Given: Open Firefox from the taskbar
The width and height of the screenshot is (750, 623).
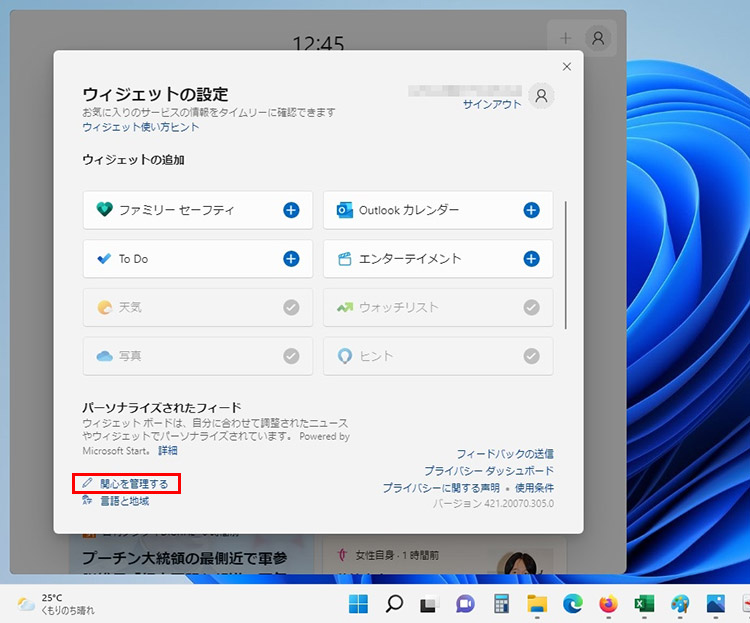Looking at the screenshot, I should coord(608,604).
